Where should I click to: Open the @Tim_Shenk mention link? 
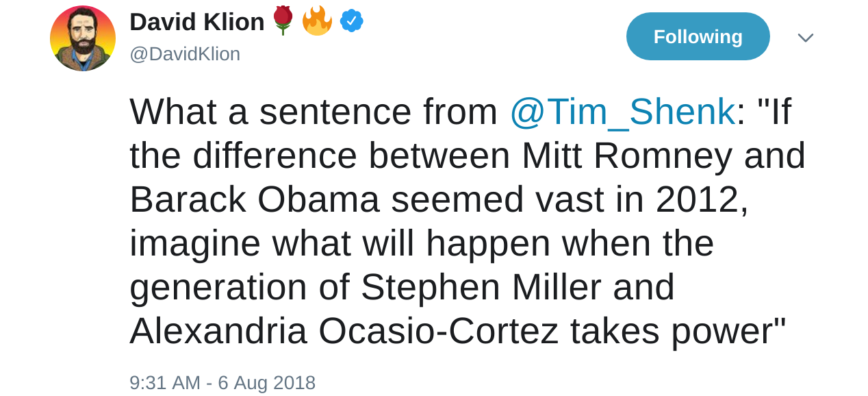pyautogui.click(x=622, y=112)
